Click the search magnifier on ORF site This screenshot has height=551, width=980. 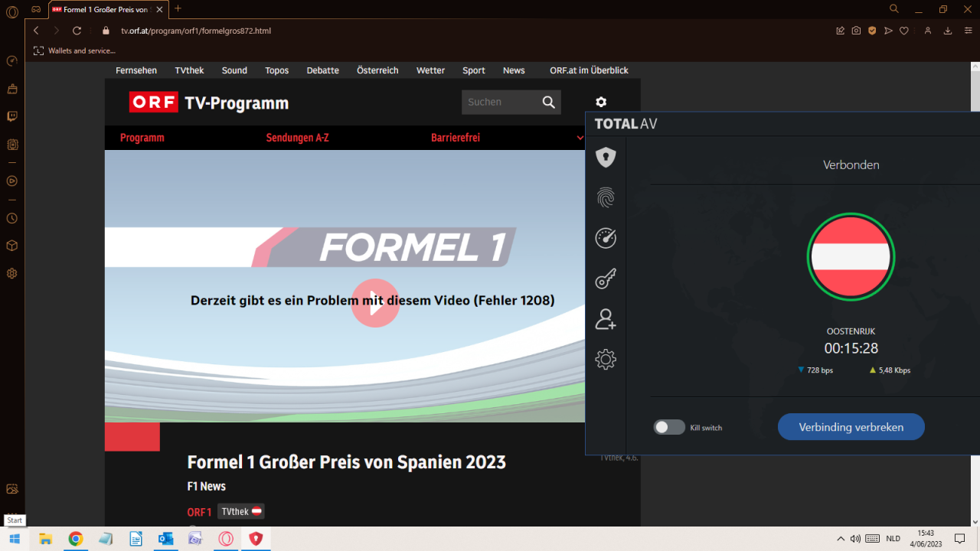coord(548,103)
